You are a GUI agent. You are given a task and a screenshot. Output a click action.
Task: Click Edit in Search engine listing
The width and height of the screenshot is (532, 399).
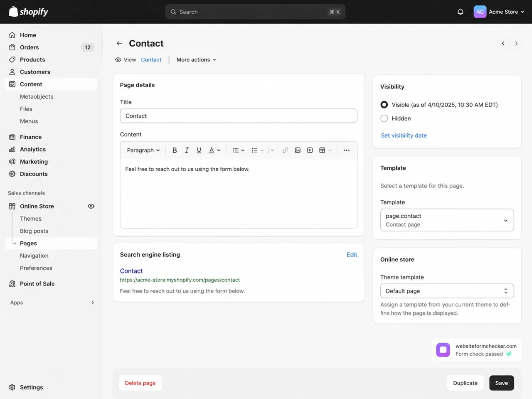(x=352, y=255)
